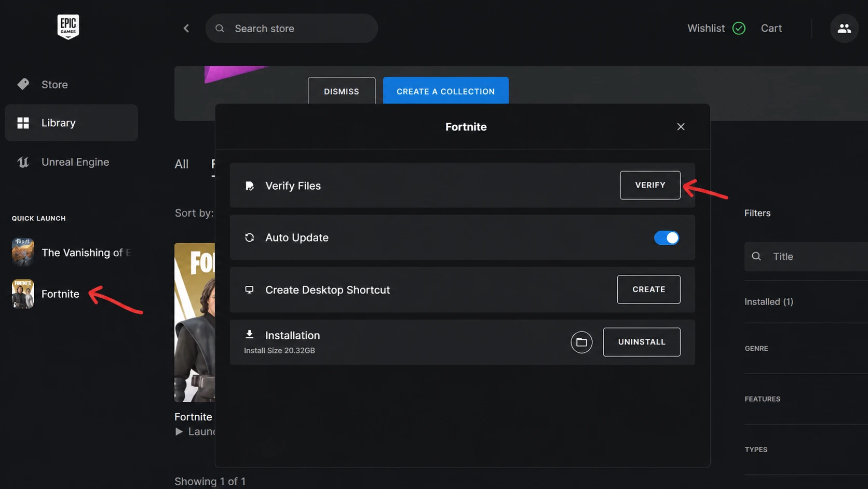Click the Epic Games logo
Viewport: 868px width, 489px height.
point(68,27)
